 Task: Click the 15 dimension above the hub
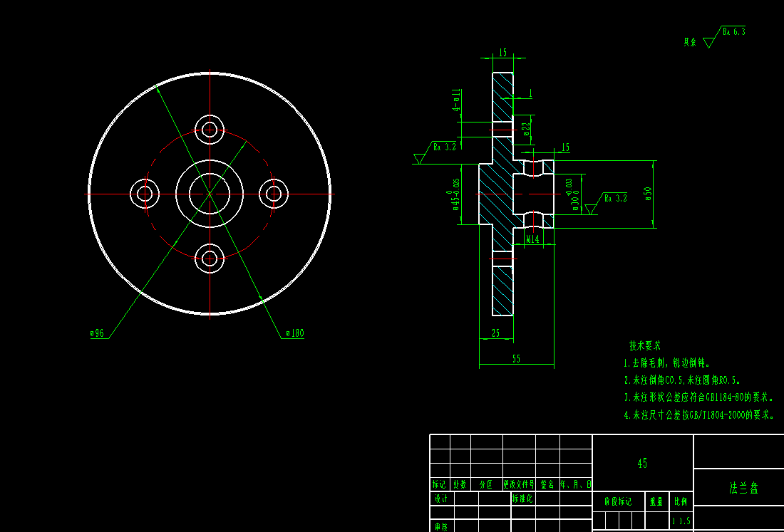(565, 147)
